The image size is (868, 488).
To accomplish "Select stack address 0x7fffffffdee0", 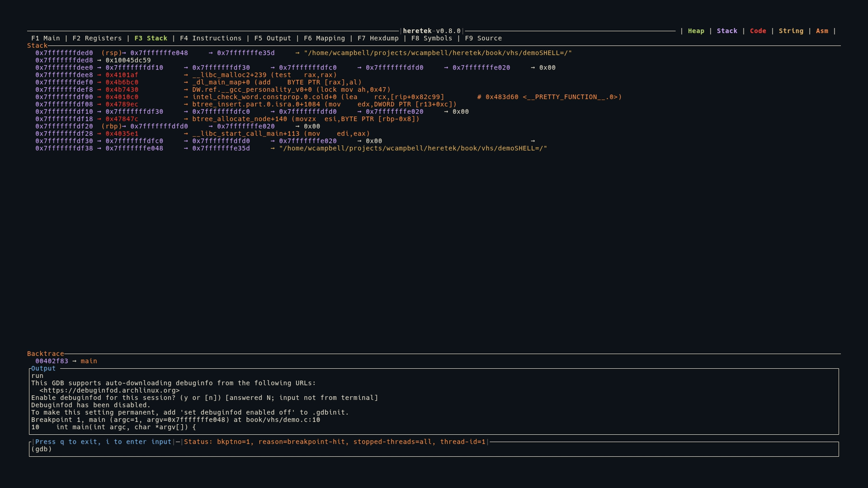I will point(64,68).
